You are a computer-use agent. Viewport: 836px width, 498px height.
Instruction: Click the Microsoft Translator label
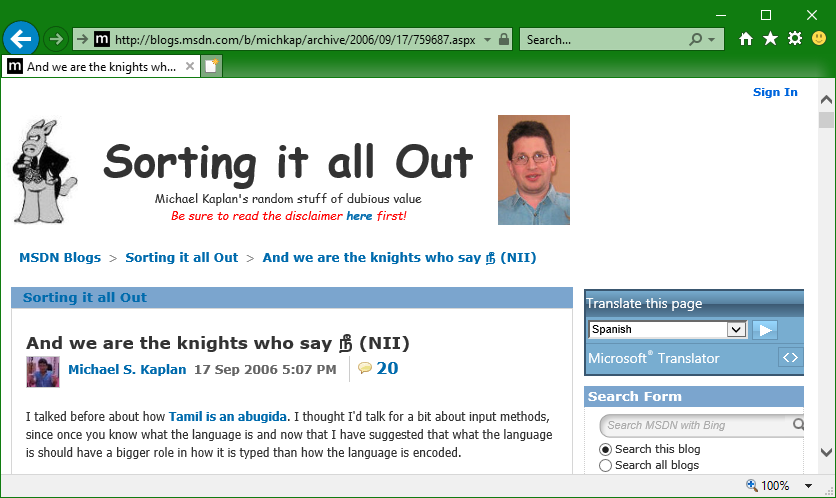(654, 358)
